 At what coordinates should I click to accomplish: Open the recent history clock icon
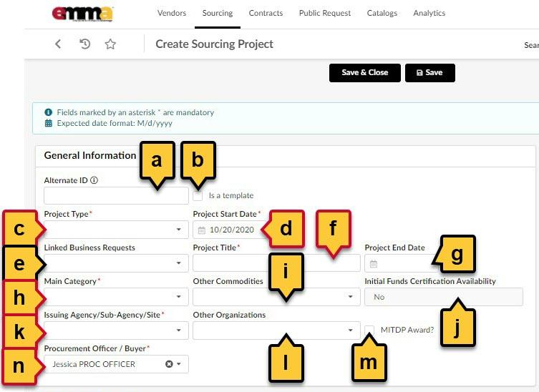(x=85, y=44)
